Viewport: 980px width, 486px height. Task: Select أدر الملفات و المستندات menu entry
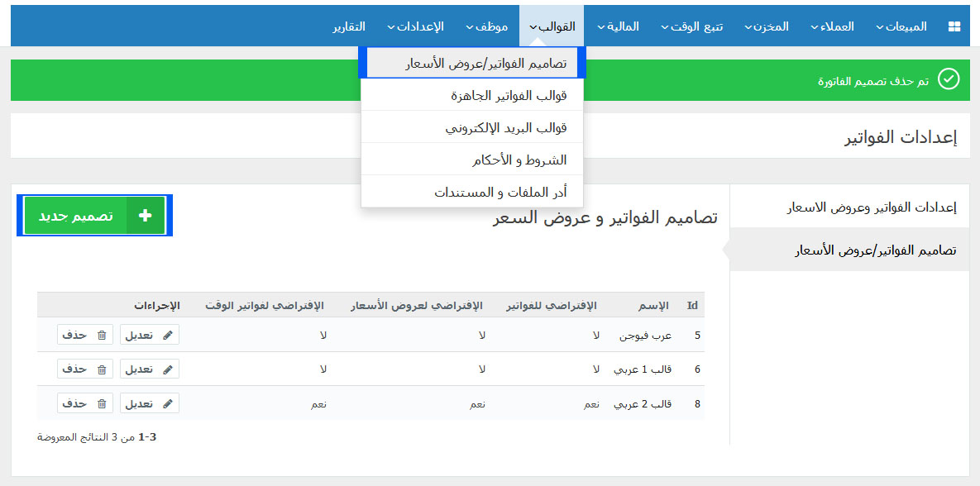pyautogui.click(x=472, y=191)
